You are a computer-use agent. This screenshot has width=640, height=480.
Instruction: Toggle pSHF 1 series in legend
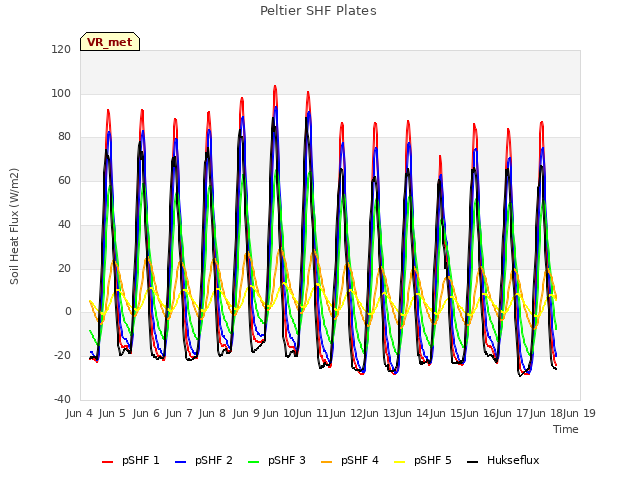(131, 460)
